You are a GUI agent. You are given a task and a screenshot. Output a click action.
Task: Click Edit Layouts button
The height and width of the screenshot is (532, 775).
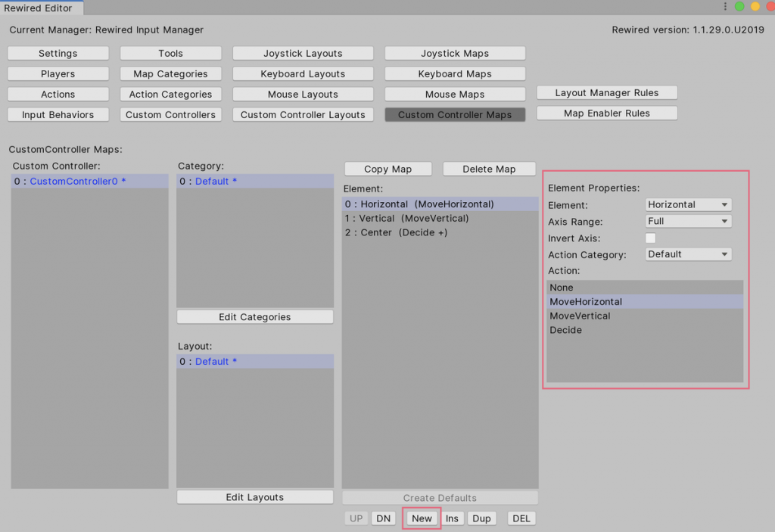(255, 497)
